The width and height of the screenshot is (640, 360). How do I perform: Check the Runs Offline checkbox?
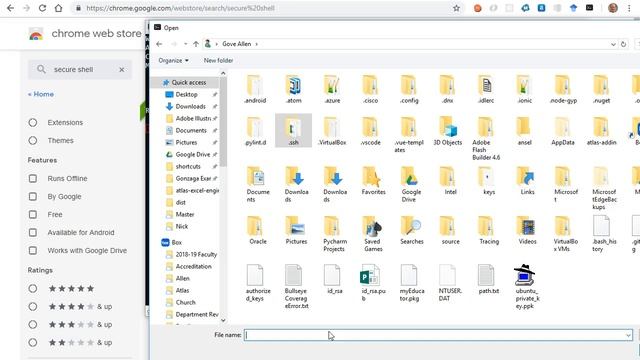tap(33, 178)
